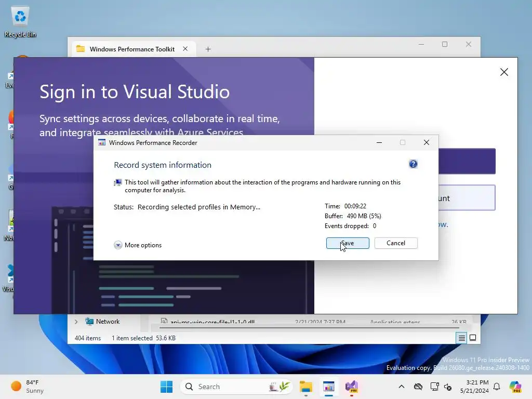Click the horizontal scrollbar in File Explorer
The height and width of the screenshot is (399, 532).
309,328
